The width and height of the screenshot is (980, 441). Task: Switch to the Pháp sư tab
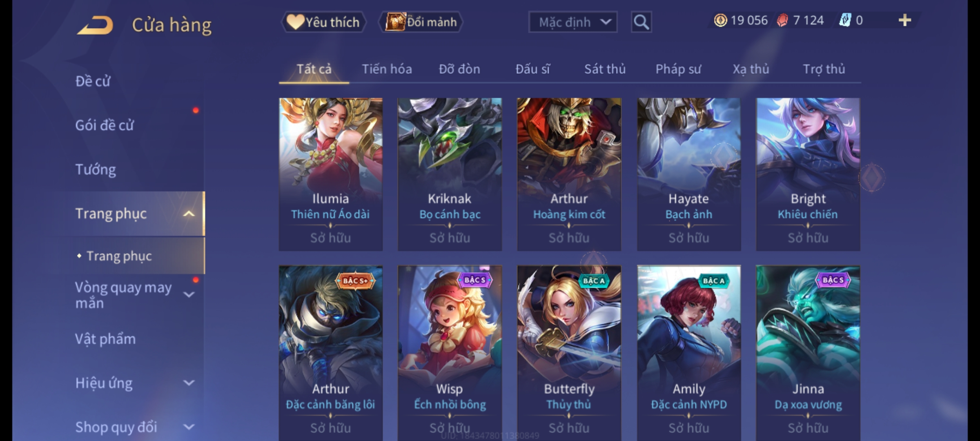[x=678, y=69]
